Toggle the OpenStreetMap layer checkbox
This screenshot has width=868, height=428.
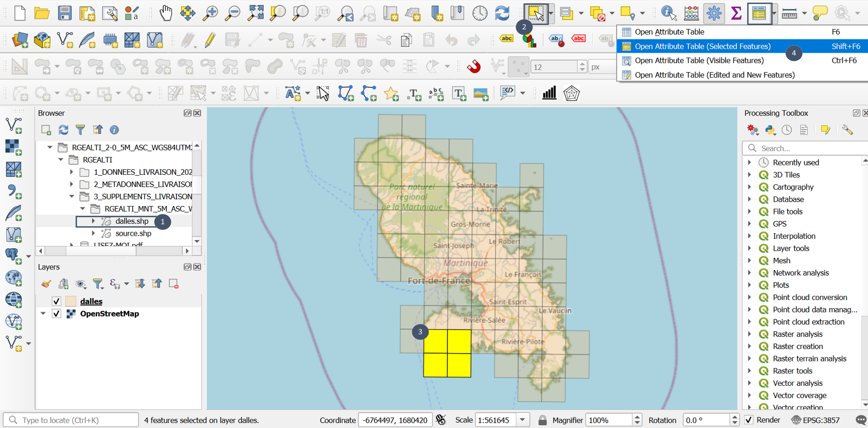56,313
